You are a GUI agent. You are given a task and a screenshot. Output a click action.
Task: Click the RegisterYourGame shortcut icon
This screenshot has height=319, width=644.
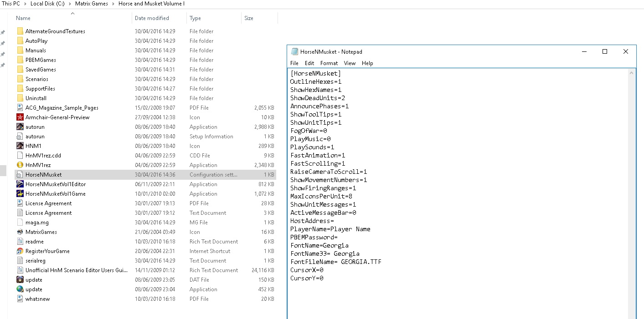tap(20, 251)
